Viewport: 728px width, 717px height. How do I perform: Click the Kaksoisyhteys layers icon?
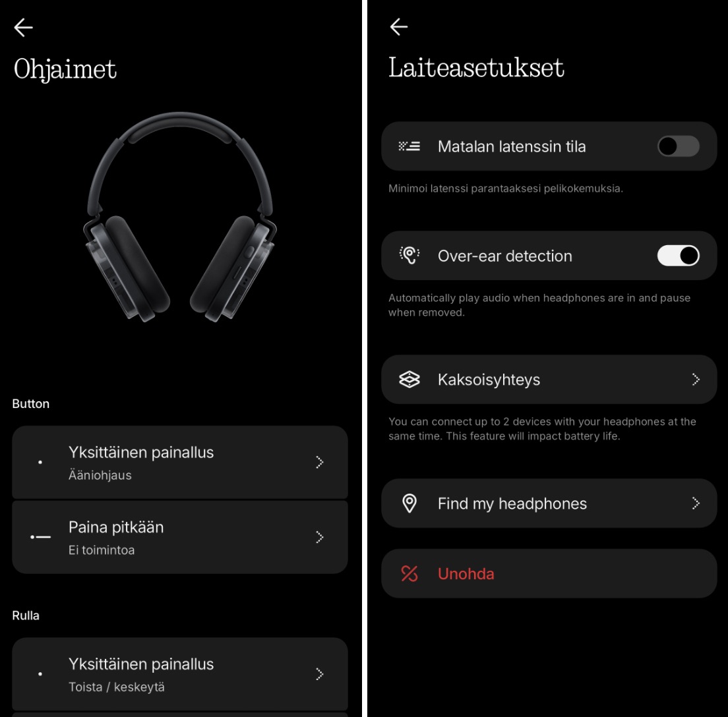pos(409,379)
